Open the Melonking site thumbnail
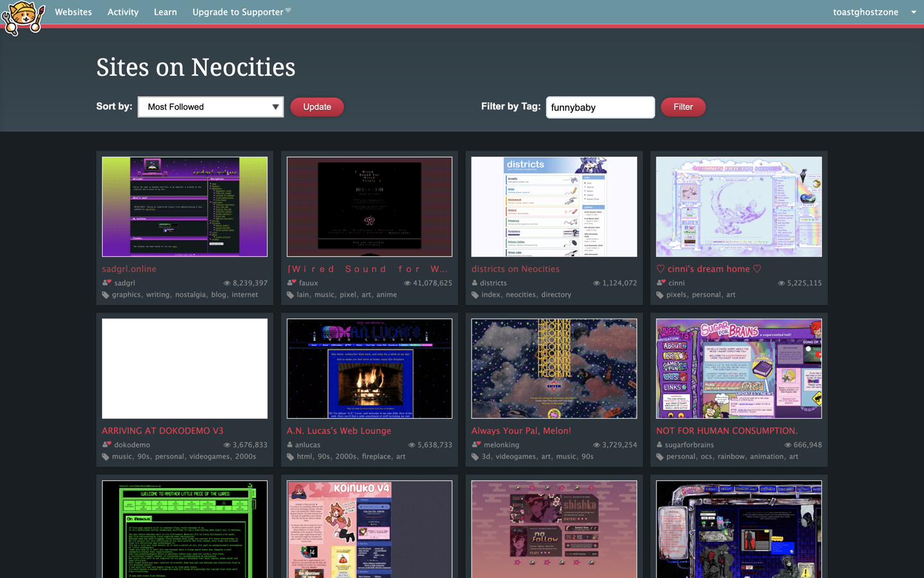Screen dimensions: 924x578 point(554,369)
